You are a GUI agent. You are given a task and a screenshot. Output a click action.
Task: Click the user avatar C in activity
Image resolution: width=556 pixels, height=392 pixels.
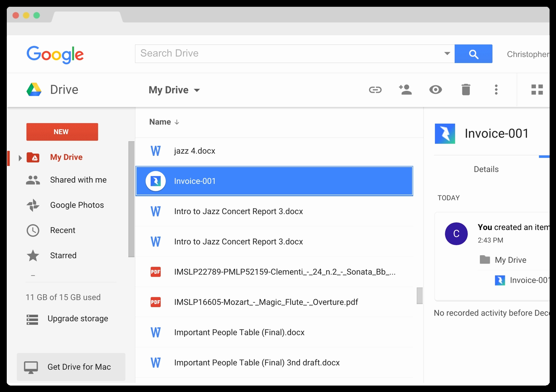456,233
